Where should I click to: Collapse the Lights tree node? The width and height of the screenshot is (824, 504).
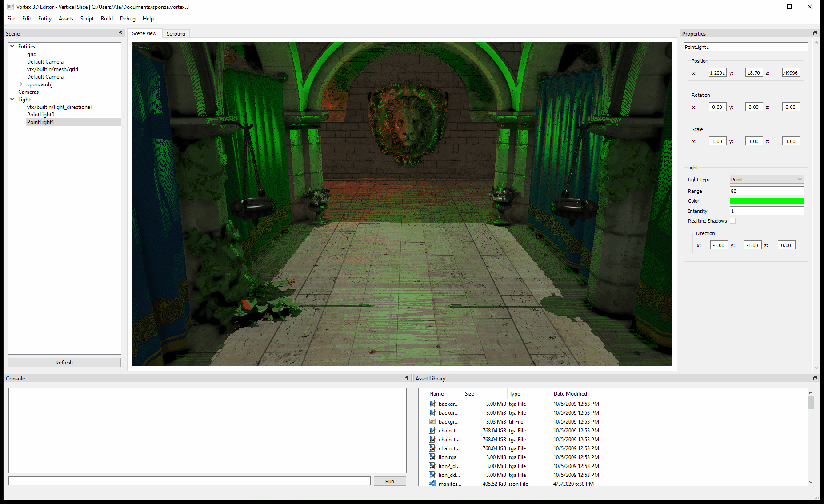pyautogui.click(x=12, y=99)
